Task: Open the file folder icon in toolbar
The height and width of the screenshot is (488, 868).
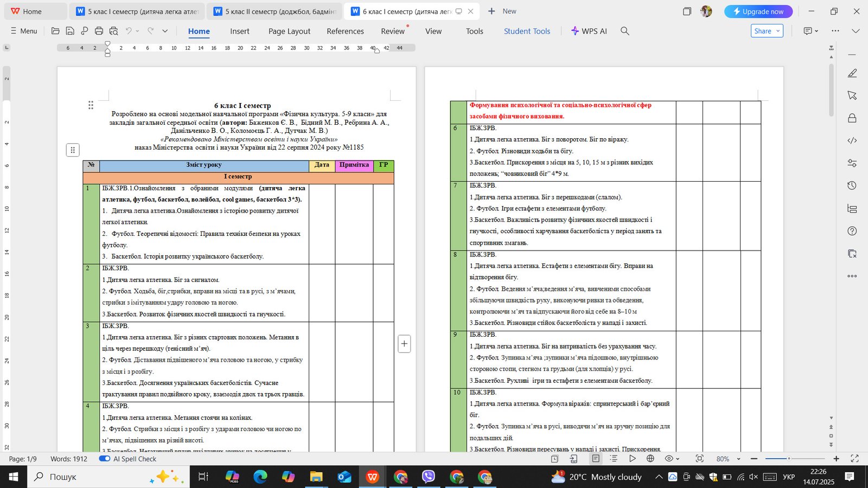Action: tap(55, 31)
